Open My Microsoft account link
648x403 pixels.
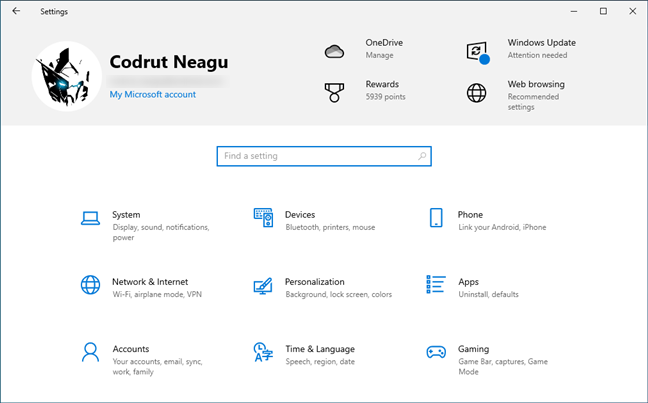click(152, 95)
